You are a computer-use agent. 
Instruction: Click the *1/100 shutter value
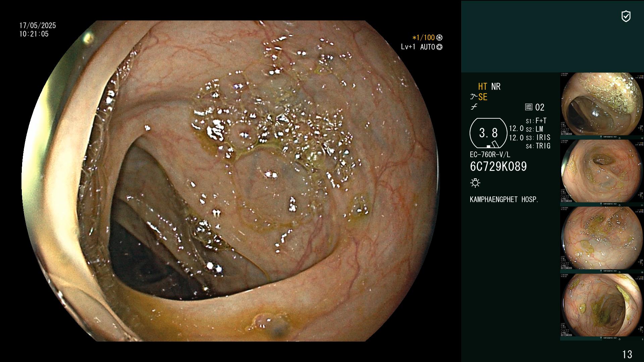tap(423, 38)
